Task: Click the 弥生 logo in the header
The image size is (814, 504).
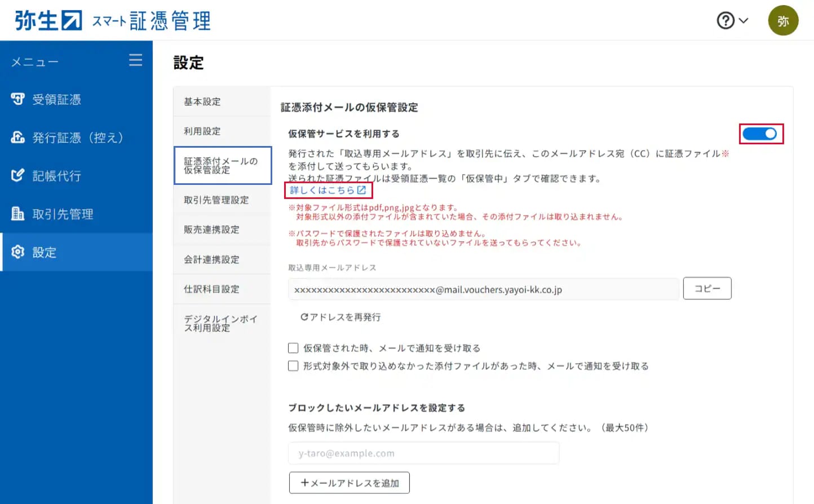Action: coord(48,21)
